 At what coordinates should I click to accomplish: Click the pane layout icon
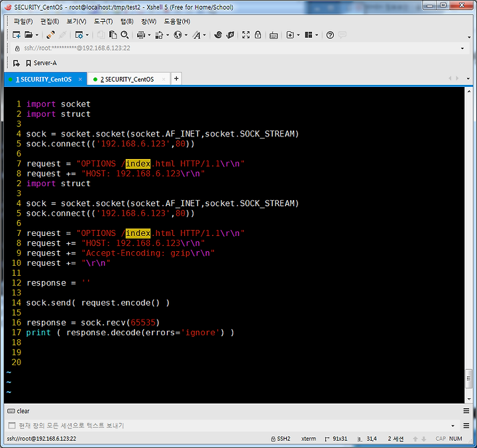click(x=309, y=35)
